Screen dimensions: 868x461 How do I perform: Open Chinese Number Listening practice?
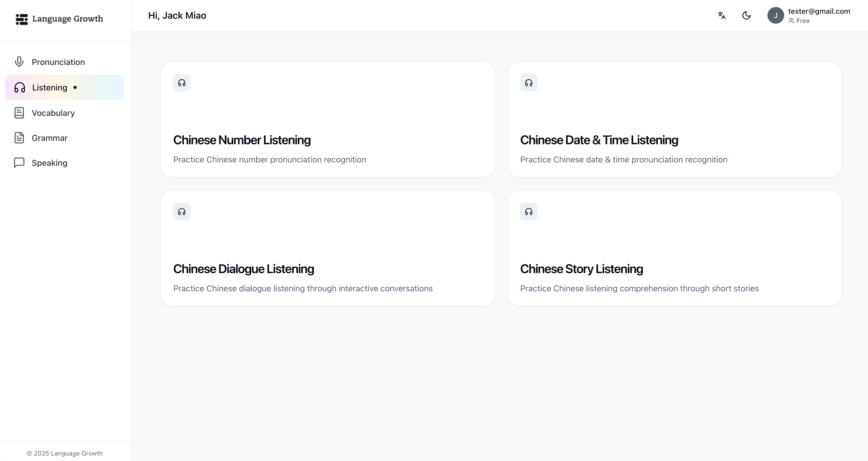coord(242,140)
